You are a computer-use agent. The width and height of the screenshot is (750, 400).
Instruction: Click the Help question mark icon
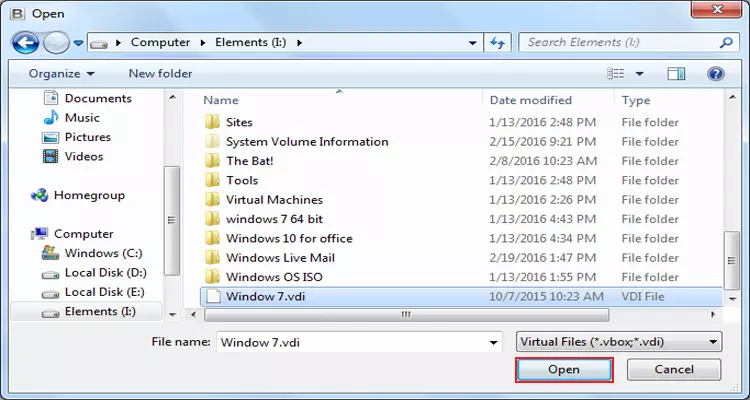click(x=715, y=74)
